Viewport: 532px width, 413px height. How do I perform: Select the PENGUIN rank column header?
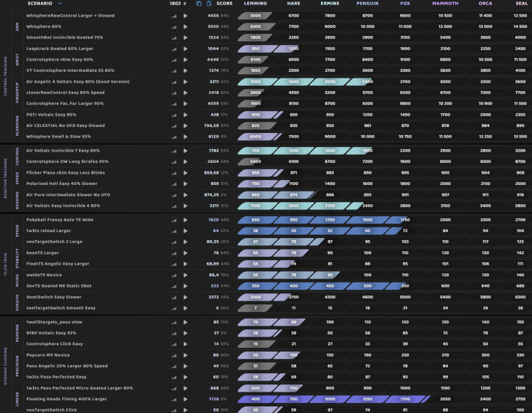pyautogui.click(x=368, y=3)
